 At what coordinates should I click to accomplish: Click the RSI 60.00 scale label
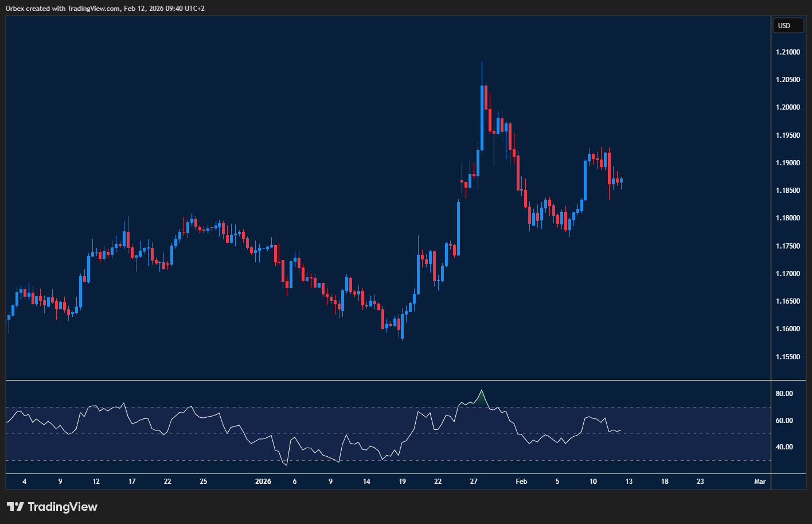point(784,421)
